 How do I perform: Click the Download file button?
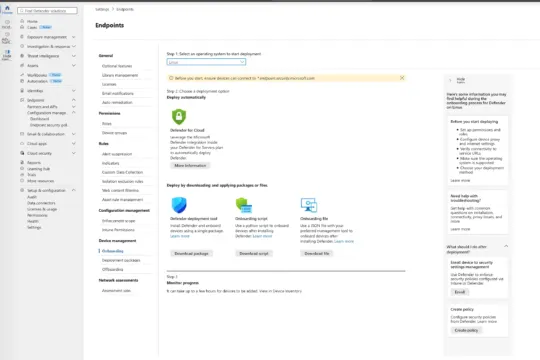click(x=316, y=254)
